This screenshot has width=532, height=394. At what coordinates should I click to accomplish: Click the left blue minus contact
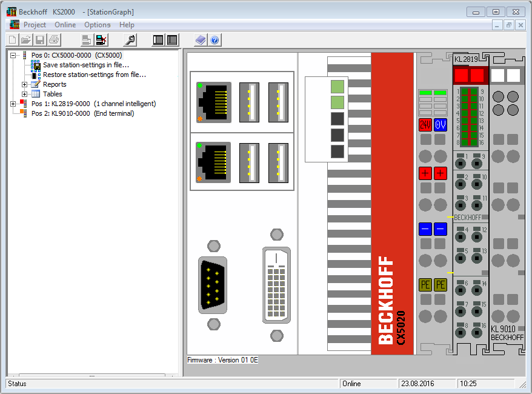[425, 229]
